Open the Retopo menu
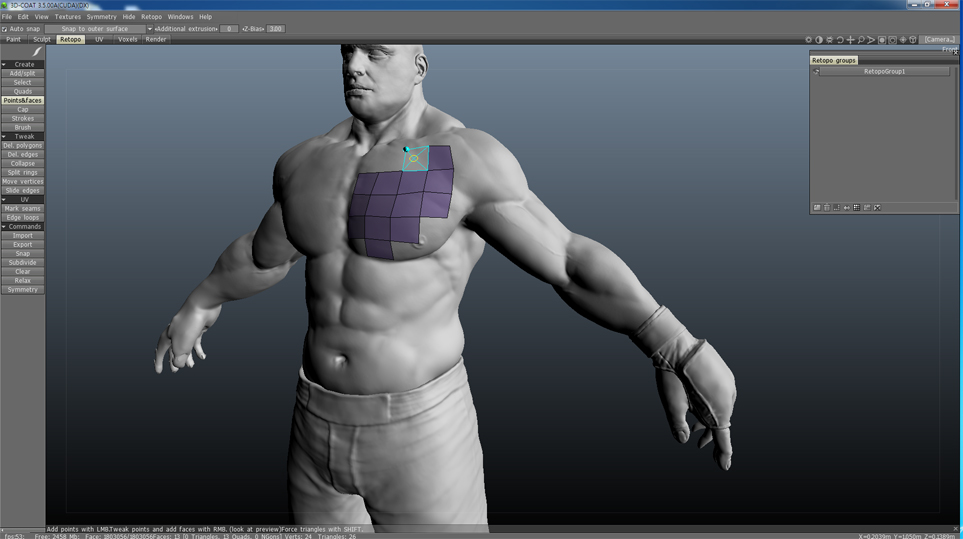The height and width of the screenshot is (539, 963). pos(152,17)
